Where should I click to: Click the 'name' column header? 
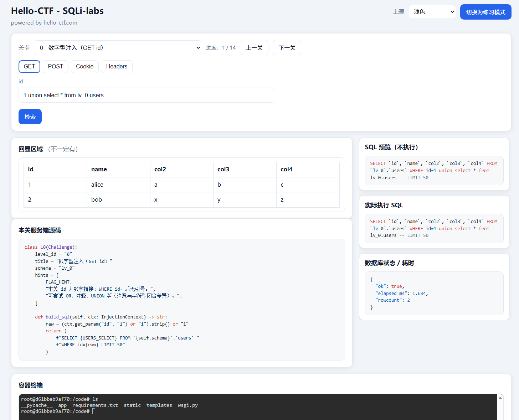[x=118, y=170]
